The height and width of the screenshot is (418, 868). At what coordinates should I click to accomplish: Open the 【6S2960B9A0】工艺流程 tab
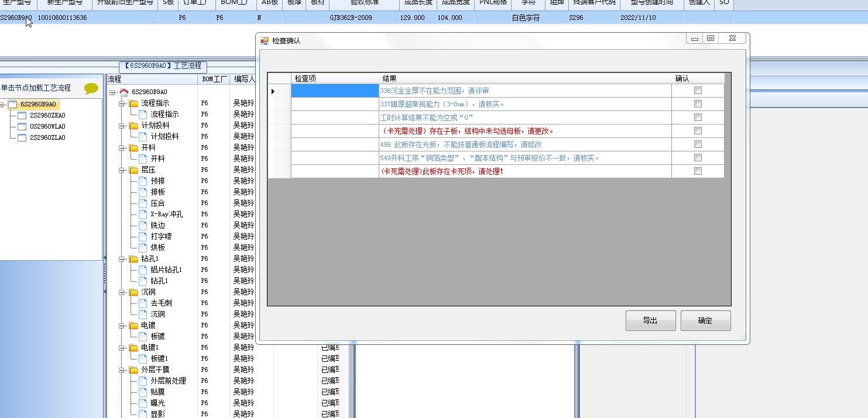(163, 66)
